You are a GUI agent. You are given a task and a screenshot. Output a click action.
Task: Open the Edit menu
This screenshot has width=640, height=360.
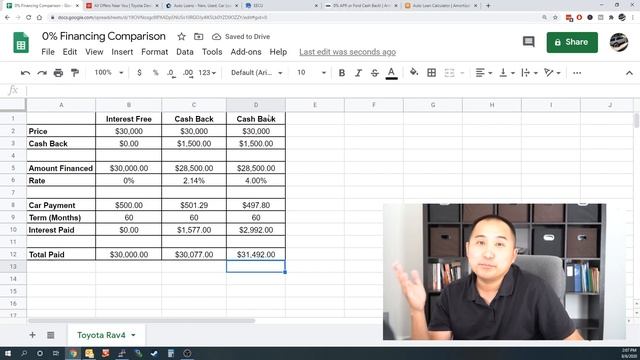pos(70,52)
